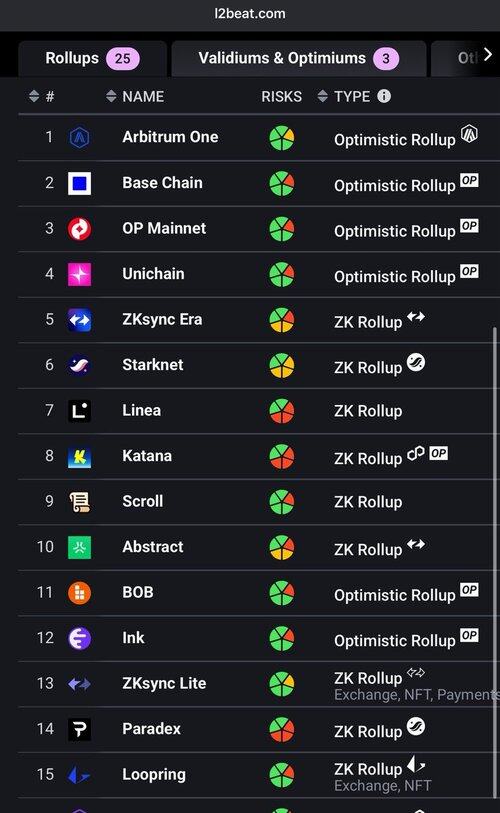Click the Paradex black logo icon
Screen dimensions: 500x813
[x=79, y=730]
